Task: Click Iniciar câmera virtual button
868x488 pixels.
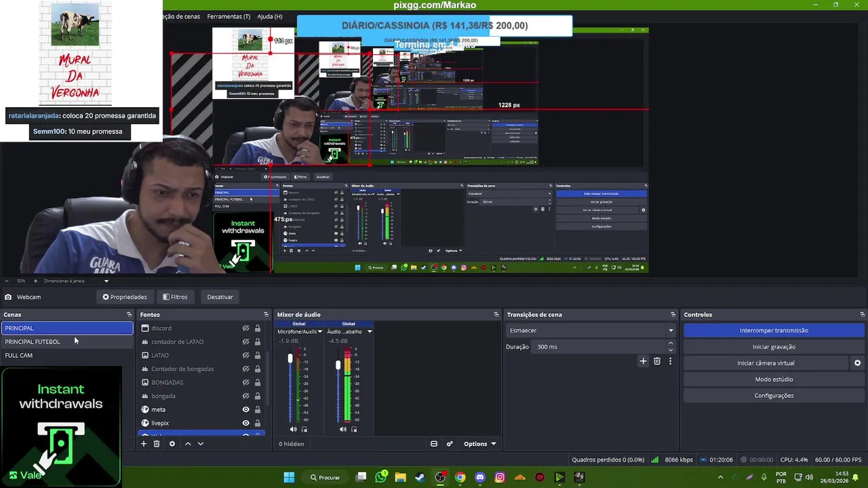Action: 766,363
